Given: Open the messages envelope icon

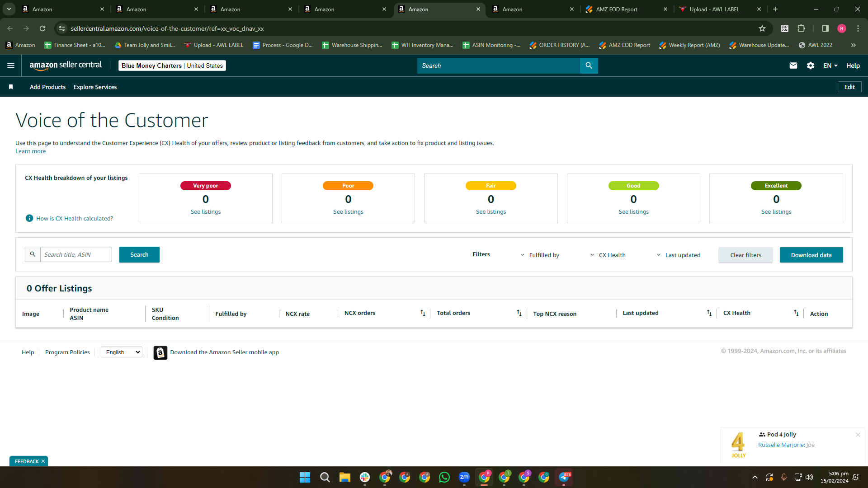Looking at the screenshot, I should pyautogui.click(x=793, y=66).
